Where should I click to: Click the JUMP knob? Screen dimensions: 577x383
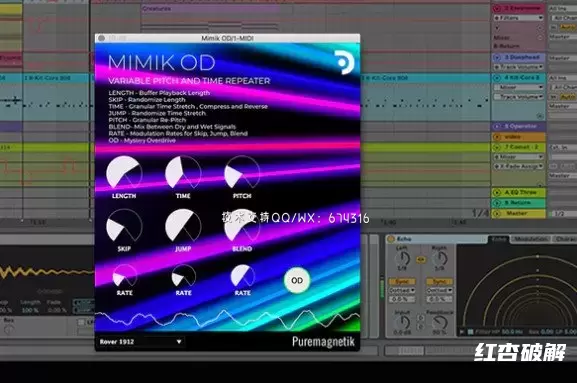click(x=183, y=226)
